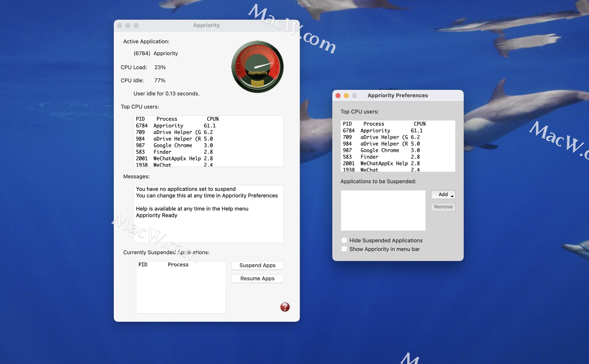Click the Currently Suspended Applications list box
Screen dimensions: 589x364
point(181,287)
